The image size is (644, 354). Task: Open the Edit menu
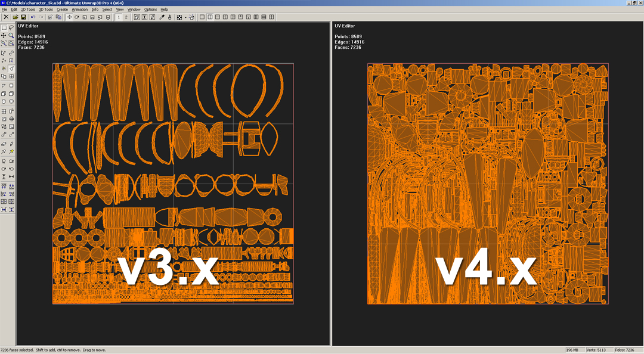14,10
